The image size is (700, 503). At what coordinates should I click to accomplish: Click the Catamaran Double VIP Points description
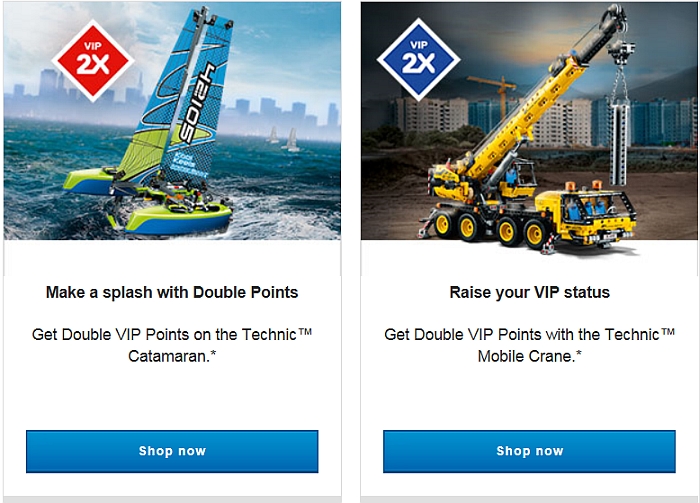pos(172,345)
